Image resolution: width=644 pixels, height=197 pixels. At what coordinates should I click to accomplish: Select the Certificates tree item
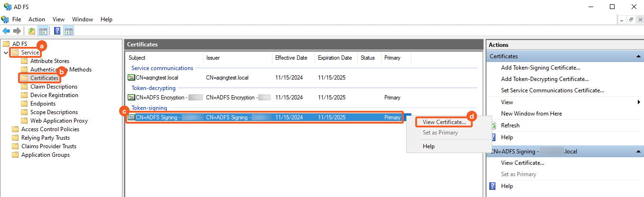[44, 78]
